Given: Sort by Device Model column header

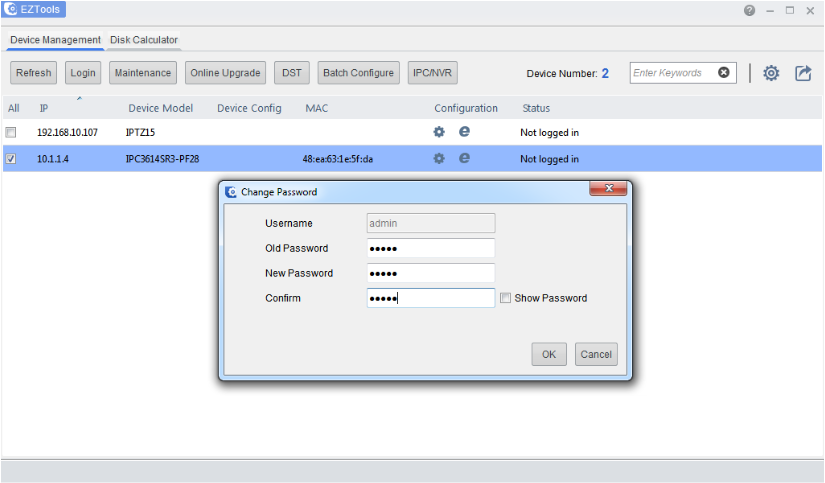Looking at the screenshot, I should point(160,108).
